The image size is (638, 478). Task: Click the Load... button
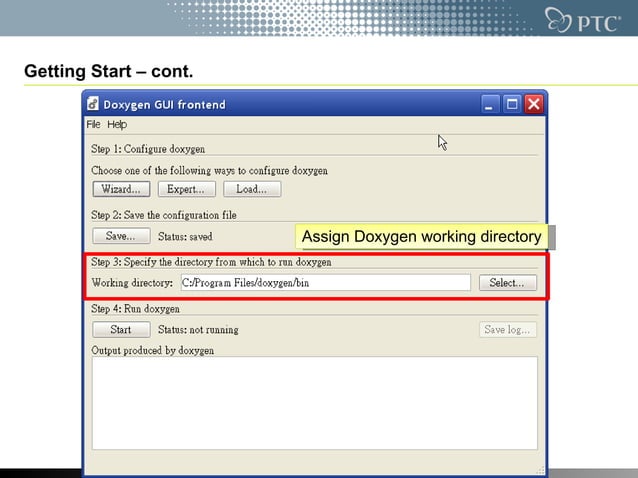(x=252, y=189)
